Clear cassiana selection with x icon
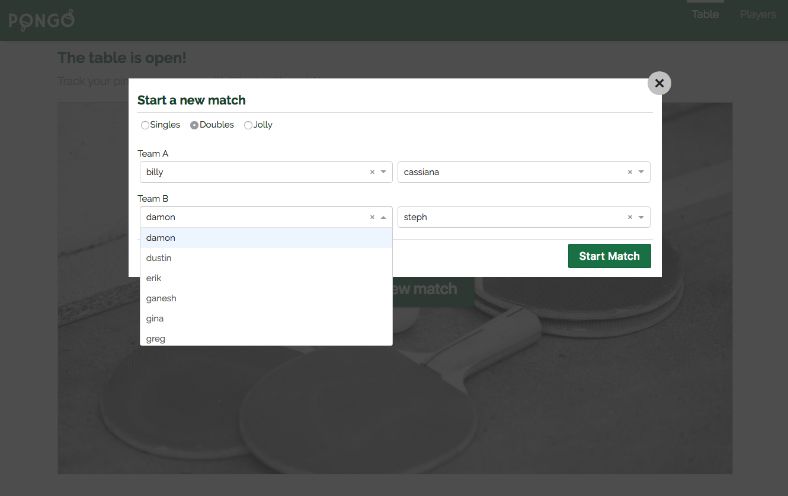This screenshot has height=496, width=788. click(x=630, y=172)
